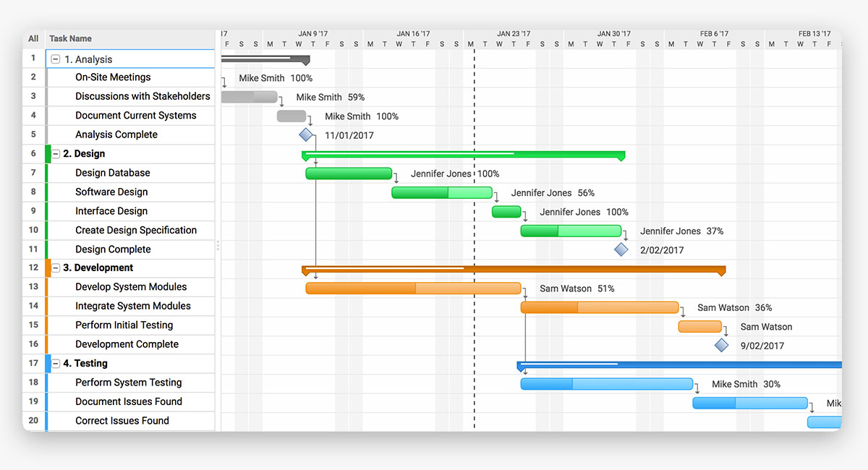Click the JAN 9 '17 week header
The image size is (868, 470).
tap(313, 34)
